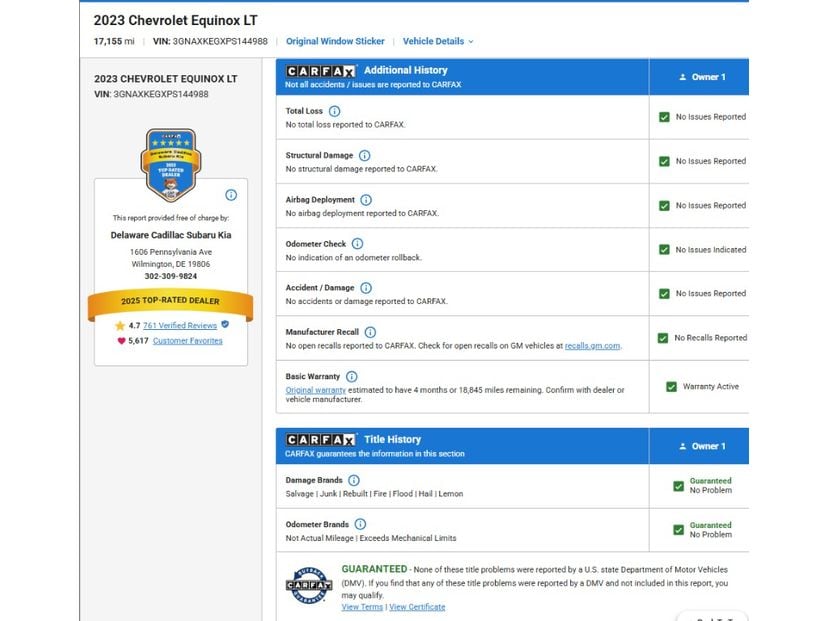
Task: Open the View Certificate link
Action: click(x=417, y=607)
